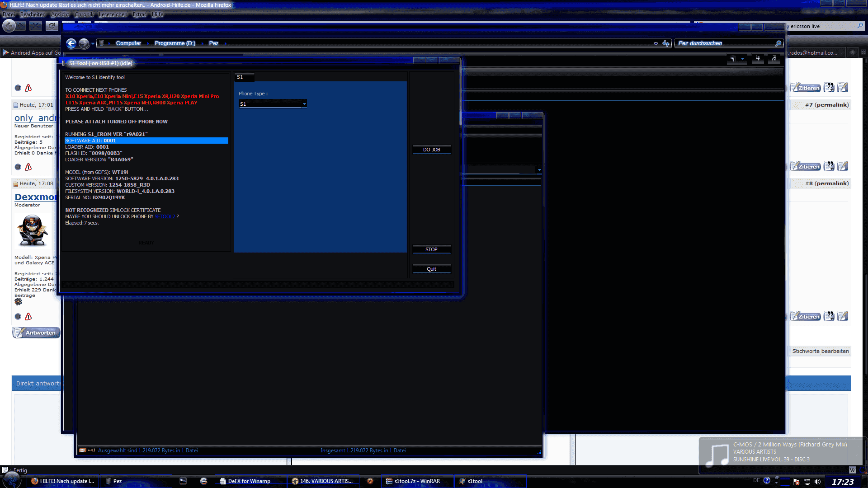The image size is (868, 488).
Task: Click the Firefox forward button
Action: (x=21, y=26)
